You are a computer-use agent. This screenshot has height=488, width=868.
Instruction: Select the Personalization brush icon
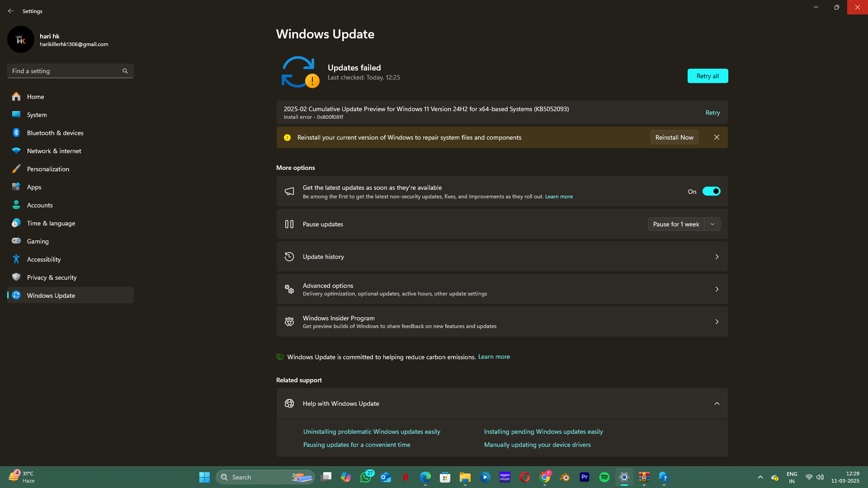click(x=16, y=169)
